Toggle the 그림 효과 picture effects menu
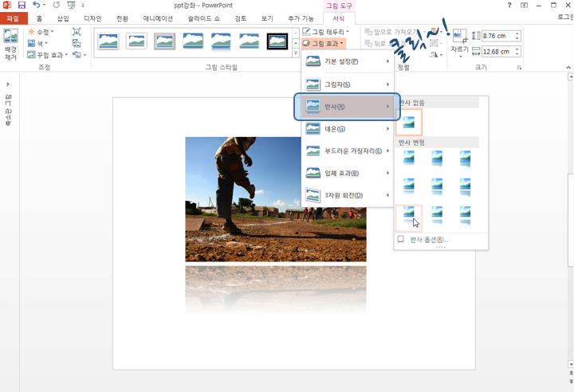This screenshot has width=574, height=392. [x=324, y=44]
